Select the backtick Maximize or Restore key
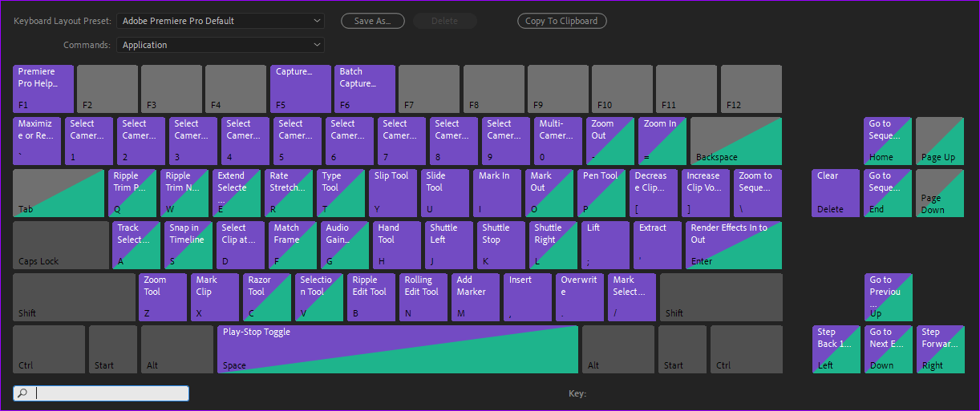This screenshot has height=411, width=980. point(37,141)
